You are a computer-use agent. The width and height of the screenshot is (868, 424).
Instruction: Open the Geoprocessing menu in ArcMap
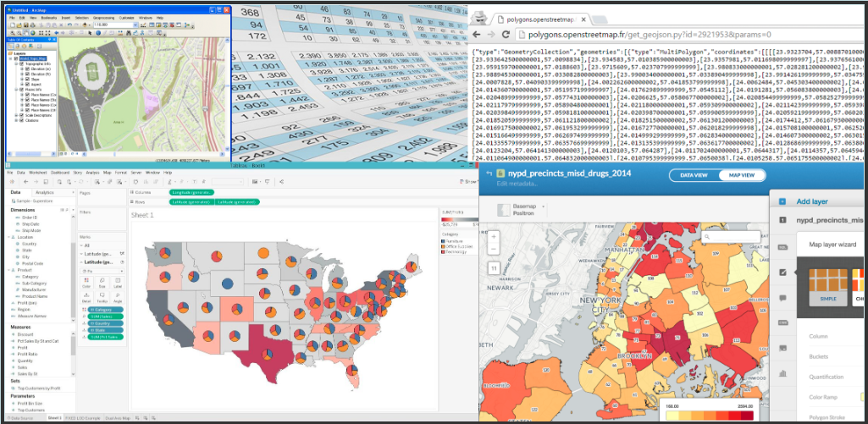click(x=106, y=17)
